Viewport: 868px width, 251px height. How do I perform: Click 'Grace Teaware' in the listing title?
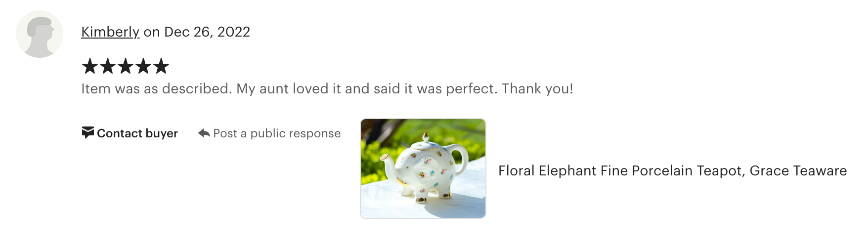(798, 171)
